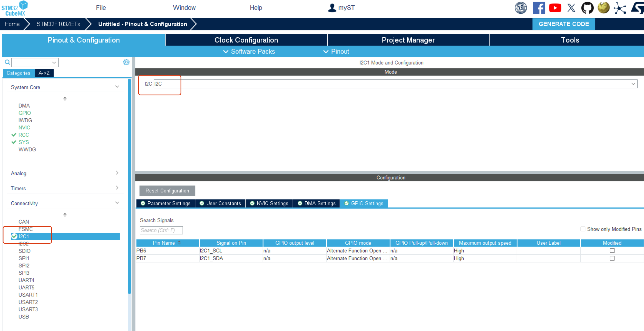
Task: Click the search magnifier icon
Action: tap(7, 62)
